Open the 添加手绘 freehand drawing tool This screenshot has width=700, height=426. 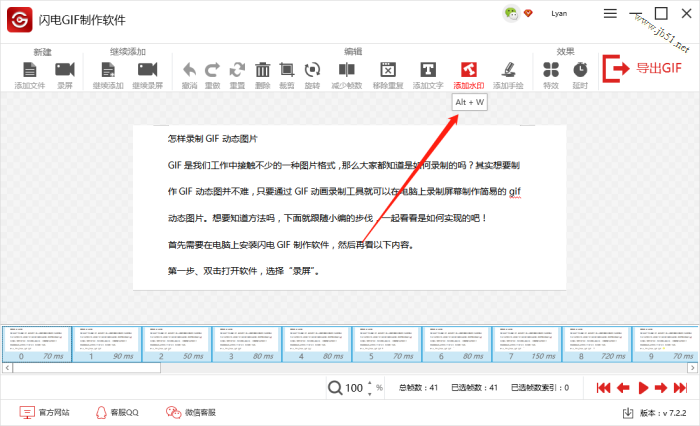(x=508, y=75)
